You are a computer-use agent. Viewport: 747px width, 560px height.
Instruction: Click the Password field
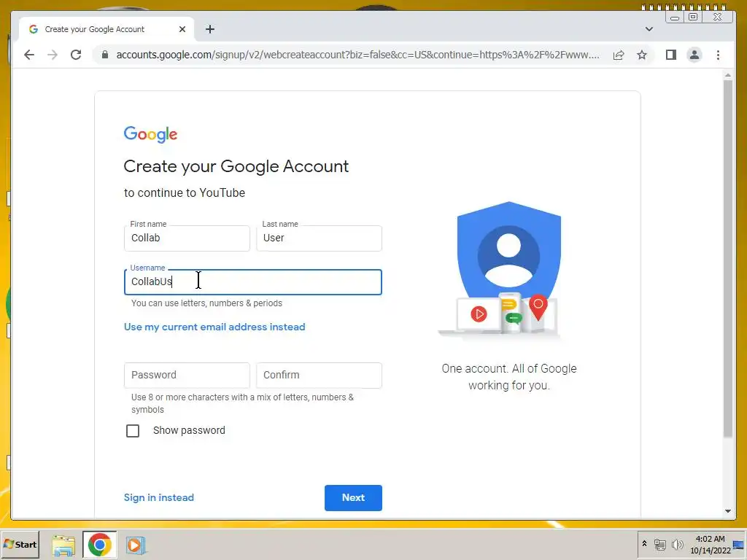[187, 376]
